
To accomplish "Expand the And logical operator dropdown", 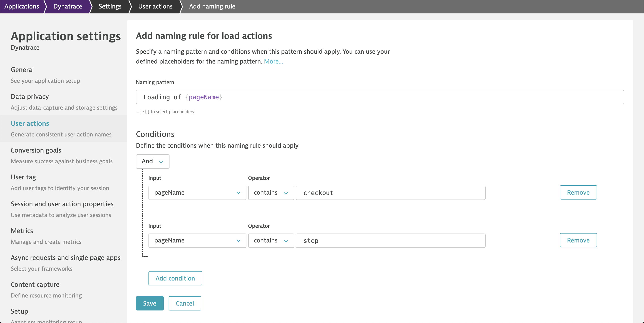I will tap(153, 161).
